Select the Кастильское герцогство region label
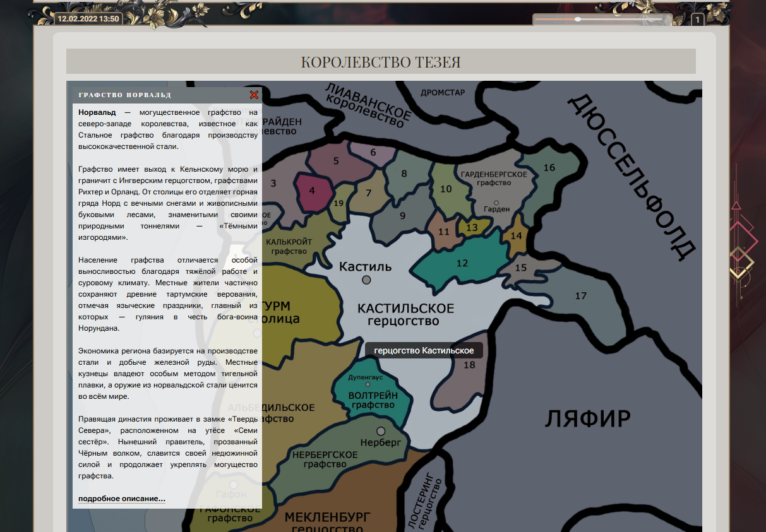Image resolution: width=766 pixels, height=532 pixels. point(405,314)
